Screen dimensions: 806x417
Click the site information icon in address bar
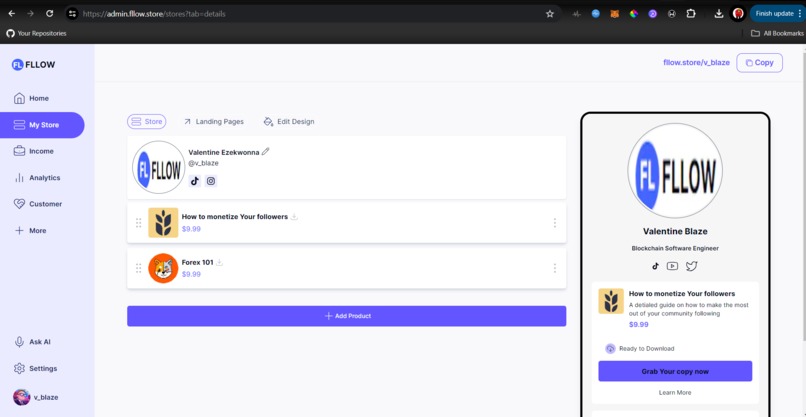click(72, 14)
